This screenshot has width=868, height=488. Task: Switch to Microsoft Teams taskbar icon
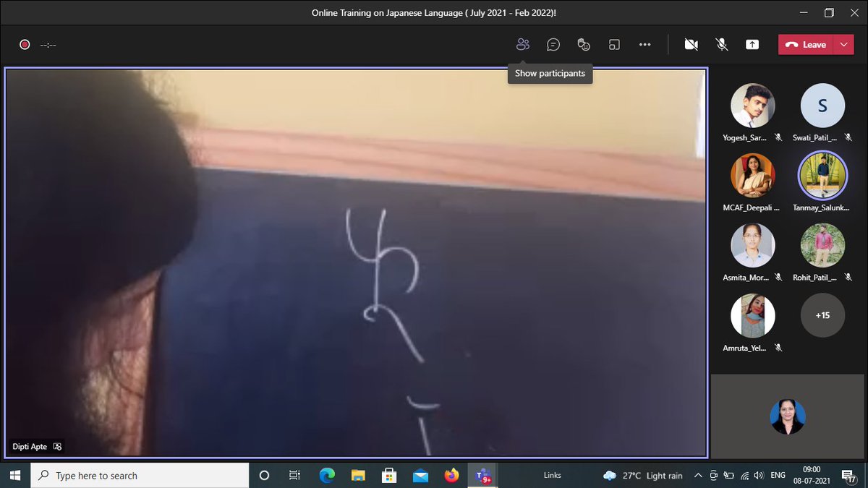point(482,475)
